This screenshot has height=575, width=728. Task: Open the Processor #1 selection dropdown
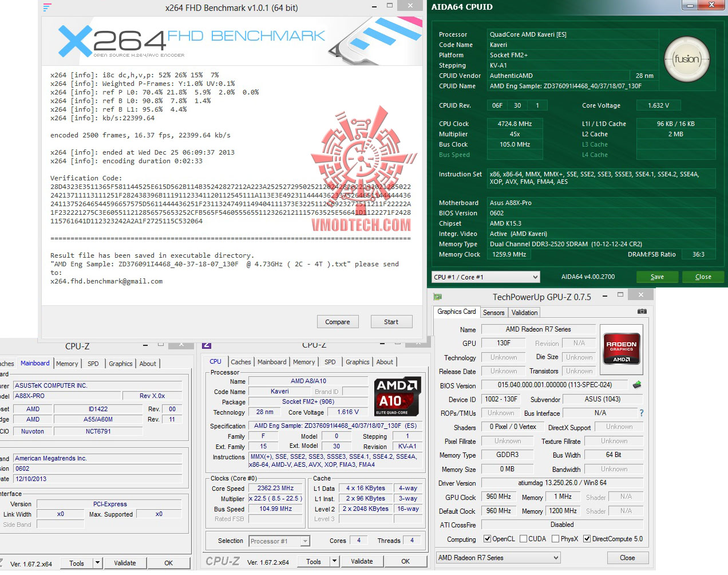tap(279, 541)
